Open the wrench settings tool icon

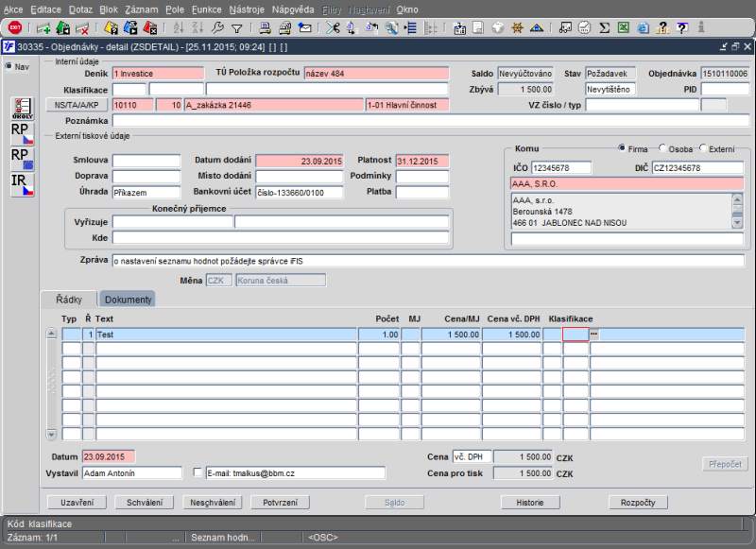[x=218, y=27]
